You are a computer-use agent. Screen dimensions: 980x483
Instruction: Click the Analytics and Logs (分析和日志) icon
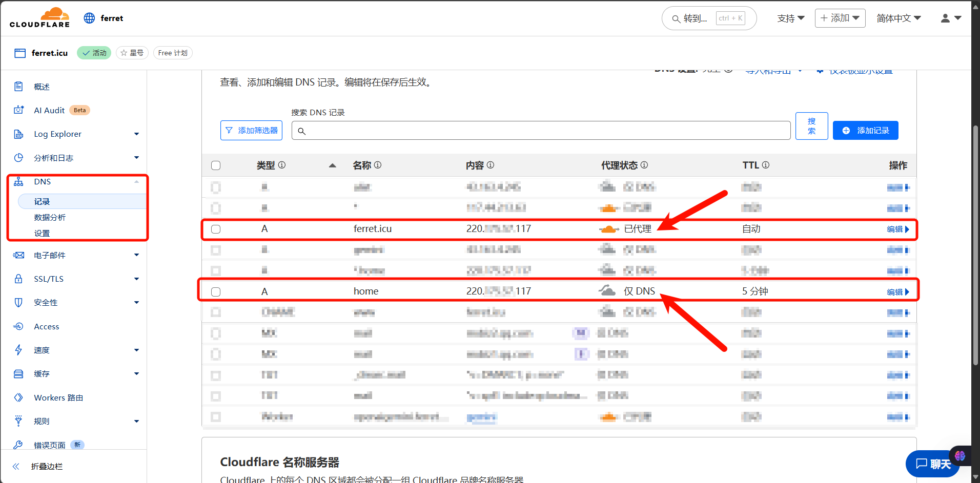point(18,158)
